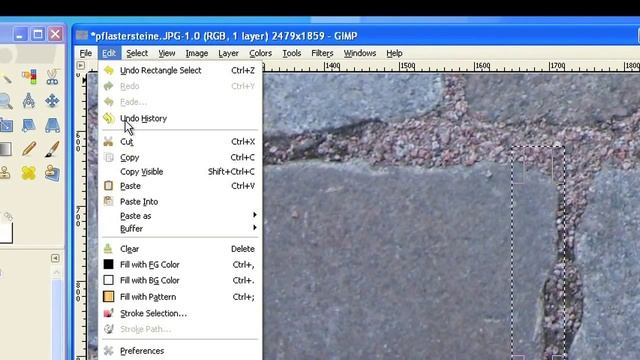Image resolution: width=640 pixels, height=360 pixels.
Task: Select the Zoom magnifier tool
Action: coord(6,100)
